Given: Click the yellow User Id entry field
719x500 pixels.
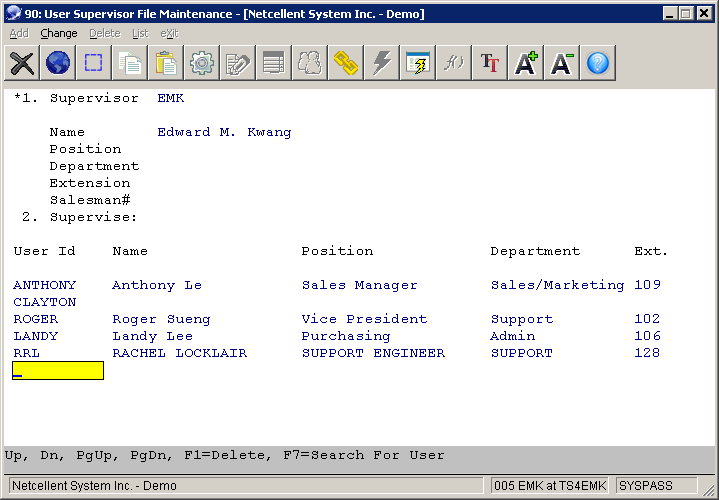Looking at the screenshot, I should tap(58, 371).
